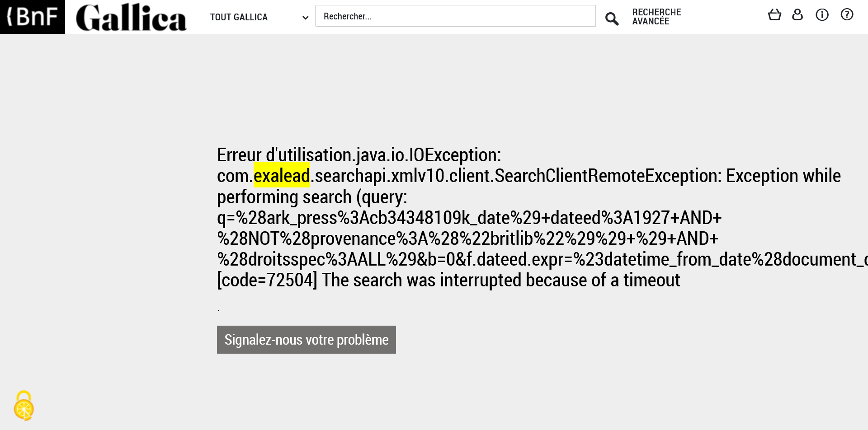Open the user account icon
Image resolution: width=868 pixels, height=430 pixels.
(797, 15)
